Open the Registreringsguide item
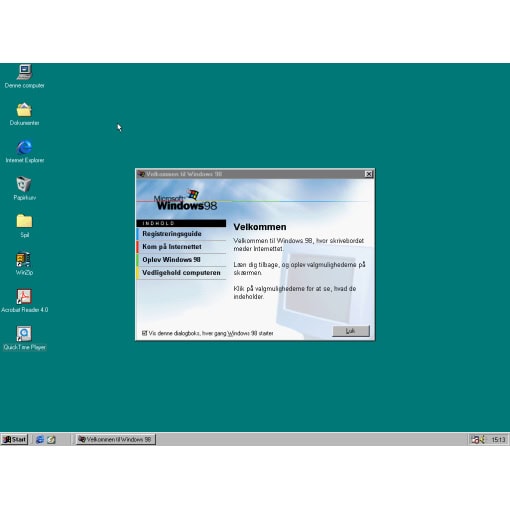 coord(181,234)
